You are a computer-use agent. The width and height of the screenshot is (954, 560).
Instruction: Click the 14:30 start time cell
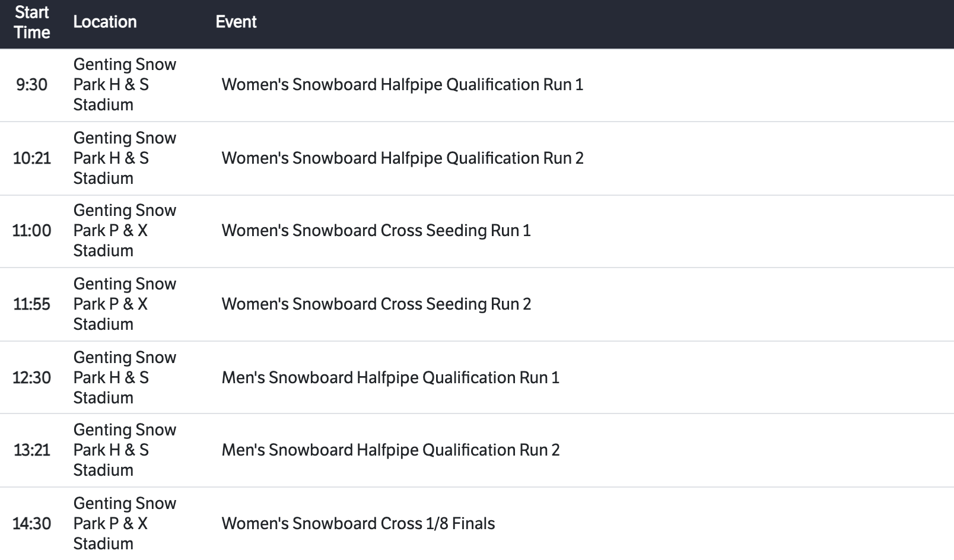(x=32, y=524)
